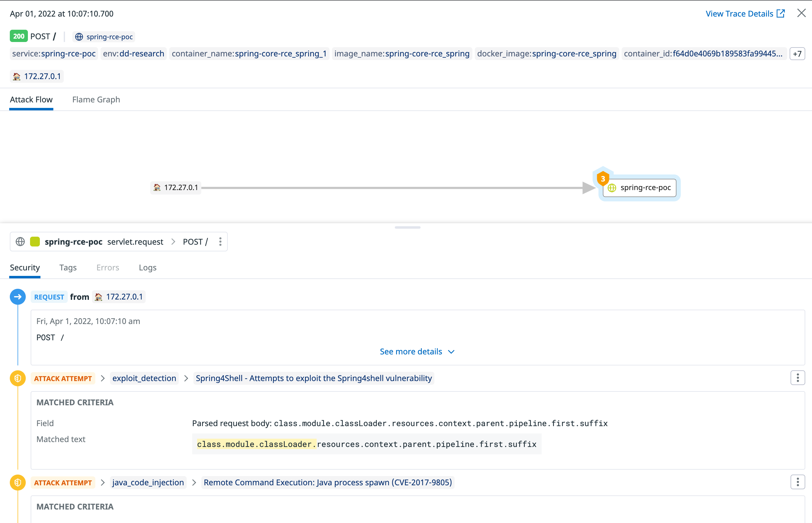
Task: Switch to the Flame Graph tab
Action: coord(96,100)
